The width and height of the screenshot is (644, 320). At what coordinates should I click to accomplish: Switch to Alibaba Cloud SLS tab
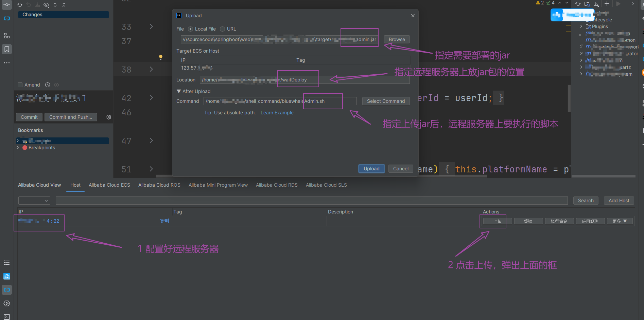coord(326,185)
